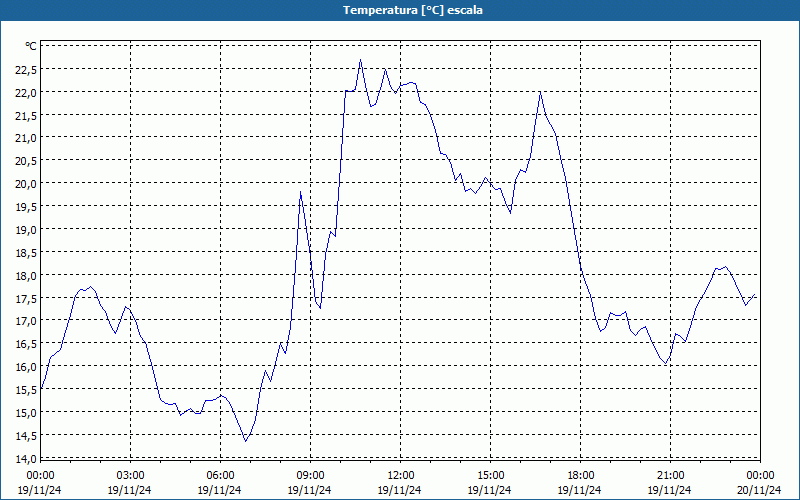Select the 21,5 y-axis value
800x500 pixels.
[x=26, y=116]
